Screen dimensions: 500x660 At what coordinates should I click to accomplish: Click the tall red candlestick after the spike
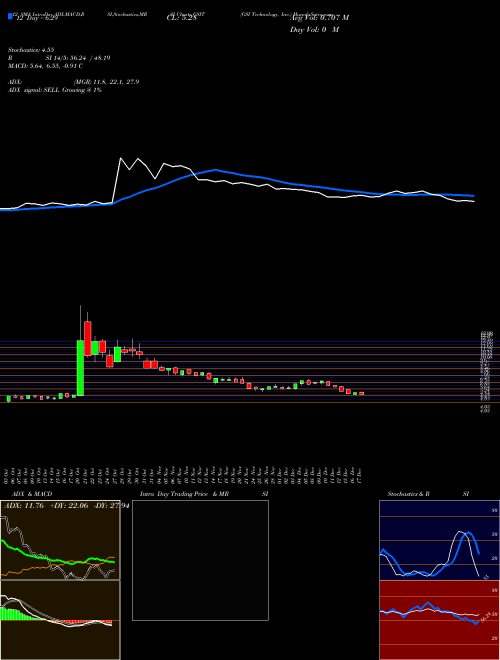(x=88, y=338)
